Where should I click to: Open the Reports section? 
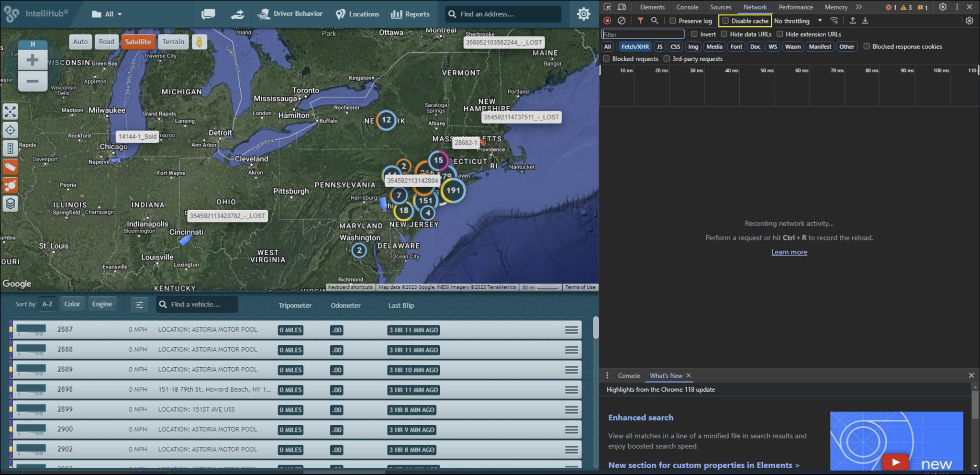(410, 14)
